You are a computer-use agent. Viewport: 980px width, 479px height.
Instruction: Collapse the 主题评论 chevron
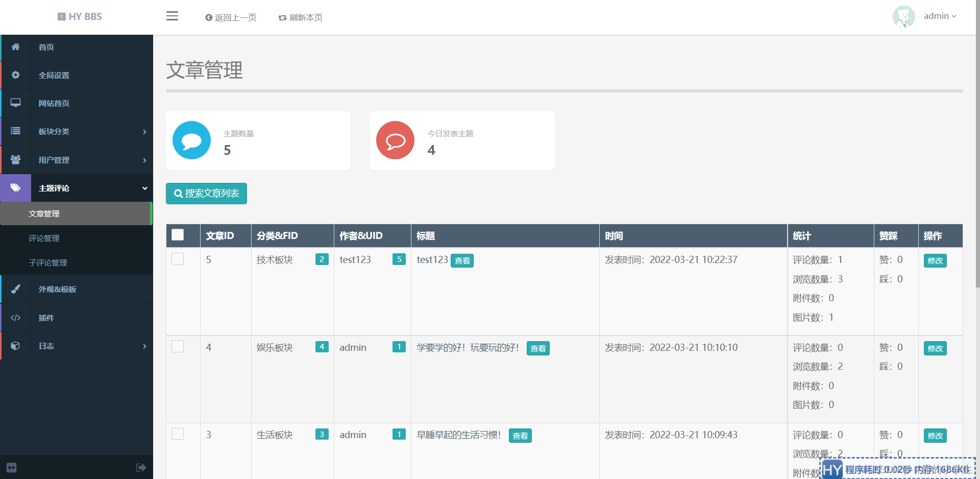[x=144, y=188]
